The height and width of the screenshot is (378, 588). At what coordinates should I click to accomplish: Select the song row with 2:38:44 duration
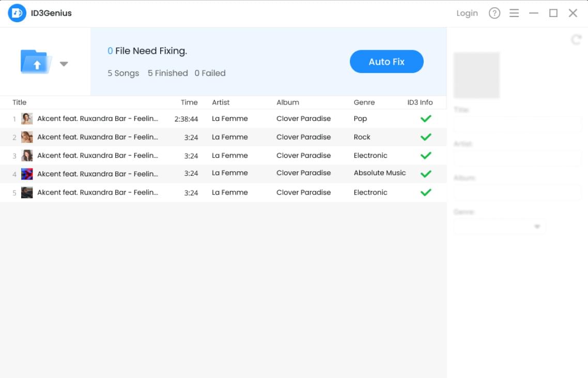pos(186,119)
